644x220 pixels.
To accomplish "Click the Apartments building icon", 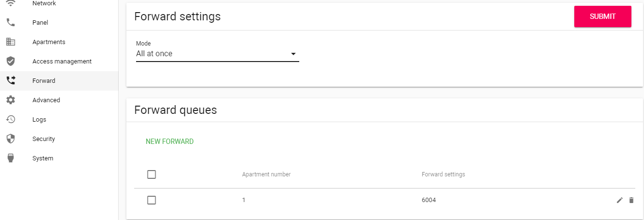I will point(11,42).
